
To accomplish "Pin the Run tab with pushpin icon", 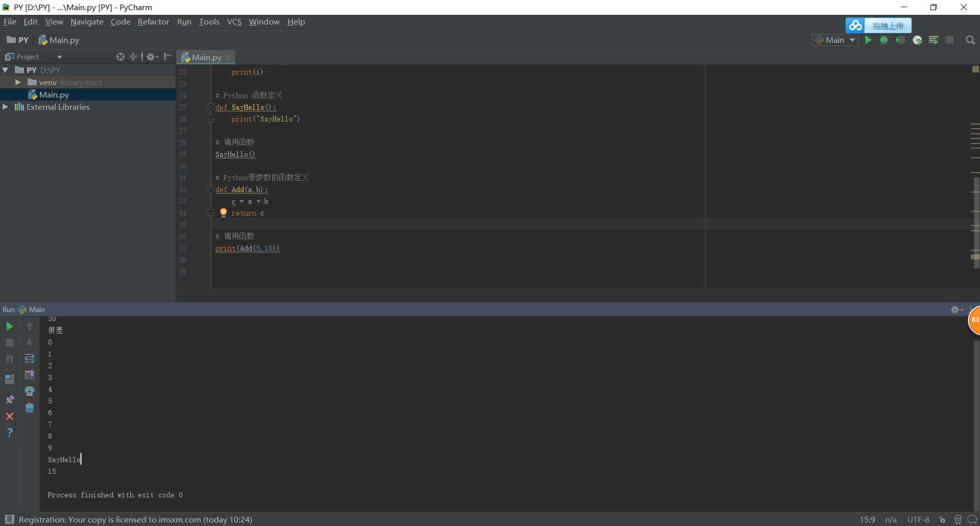I will [x=10, y=400].
